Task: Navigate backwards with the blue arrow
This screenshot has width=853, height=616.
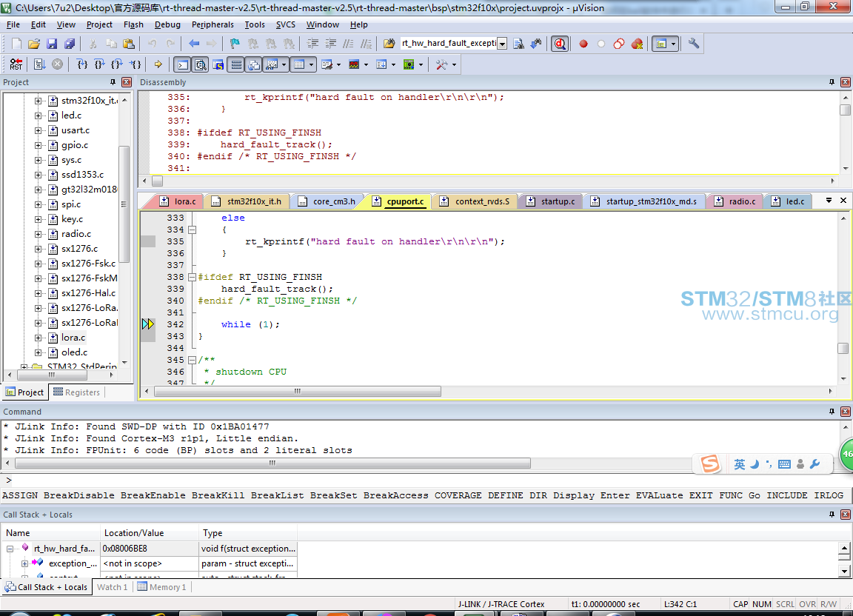Action: point(194,44)
